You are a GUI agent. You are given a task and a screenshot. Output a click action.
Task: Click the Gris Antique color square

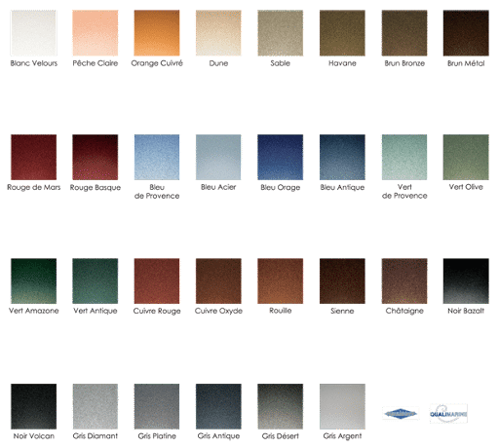[x=218, y=406]
